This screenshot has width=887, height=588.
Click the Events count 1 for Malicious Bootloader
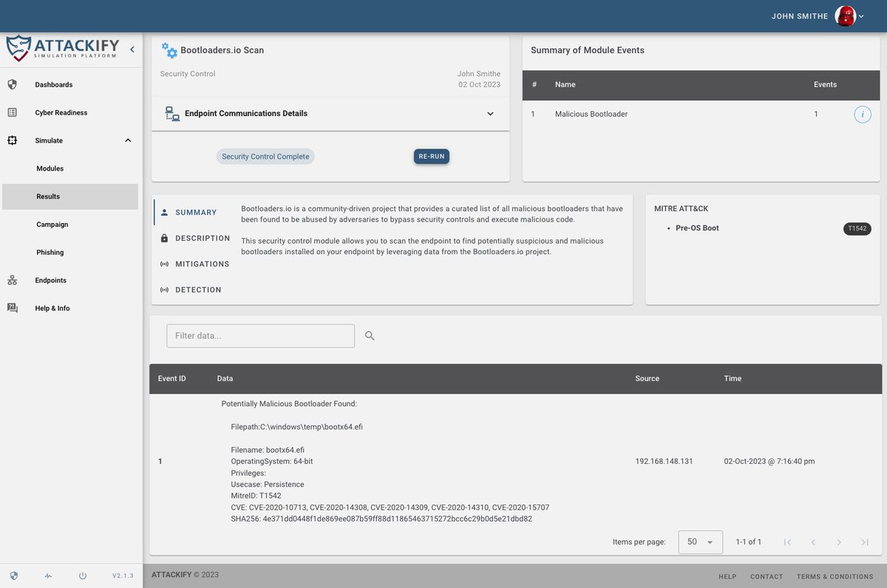click(816, 114)
